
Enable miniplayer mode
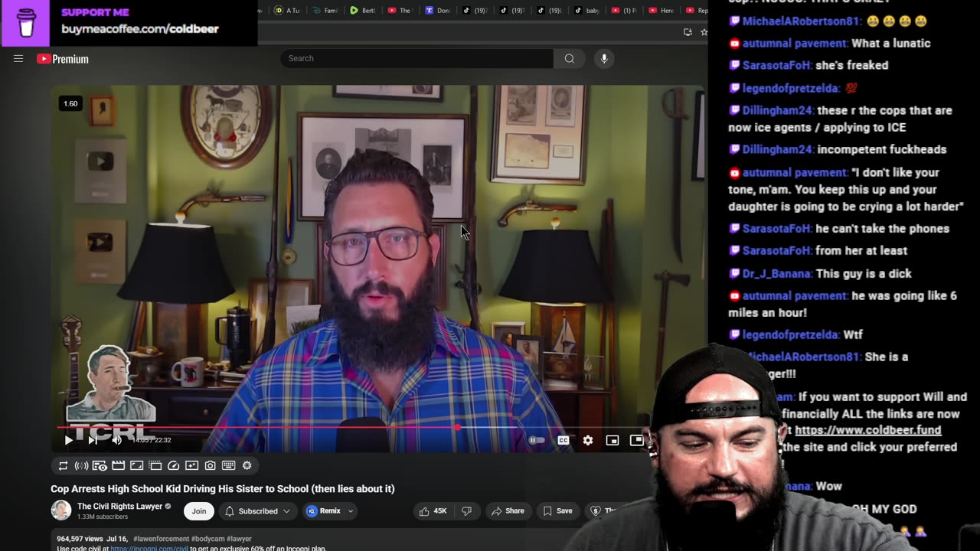612,440
